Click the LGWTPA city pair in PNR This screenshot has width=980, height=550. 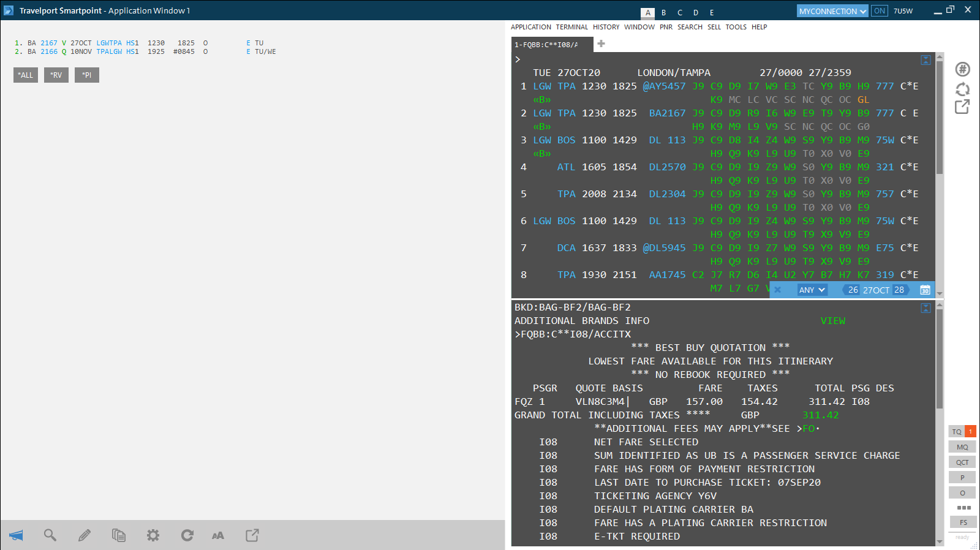109,43
